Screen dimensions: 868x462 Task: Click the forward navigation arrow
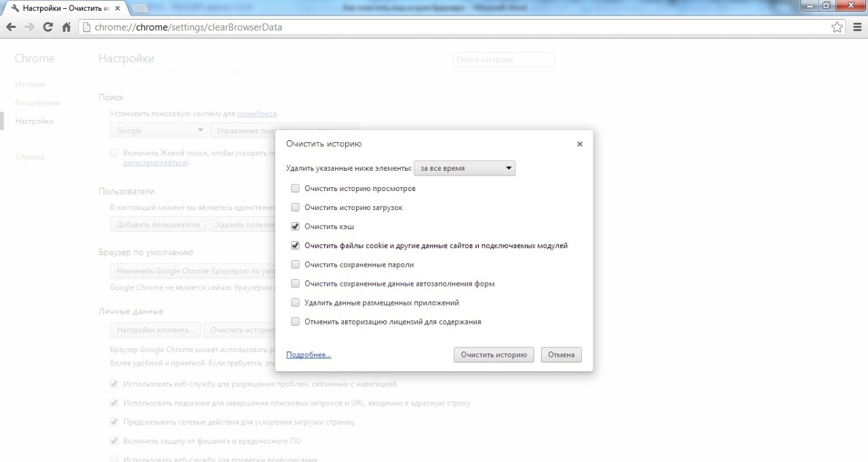tap(29, 27)
